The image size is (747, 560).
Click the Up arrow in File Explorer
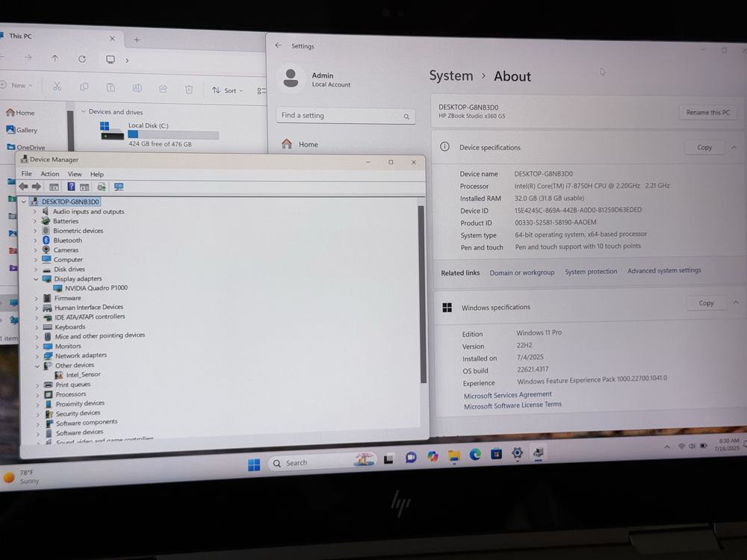click(x=55, y=58)
